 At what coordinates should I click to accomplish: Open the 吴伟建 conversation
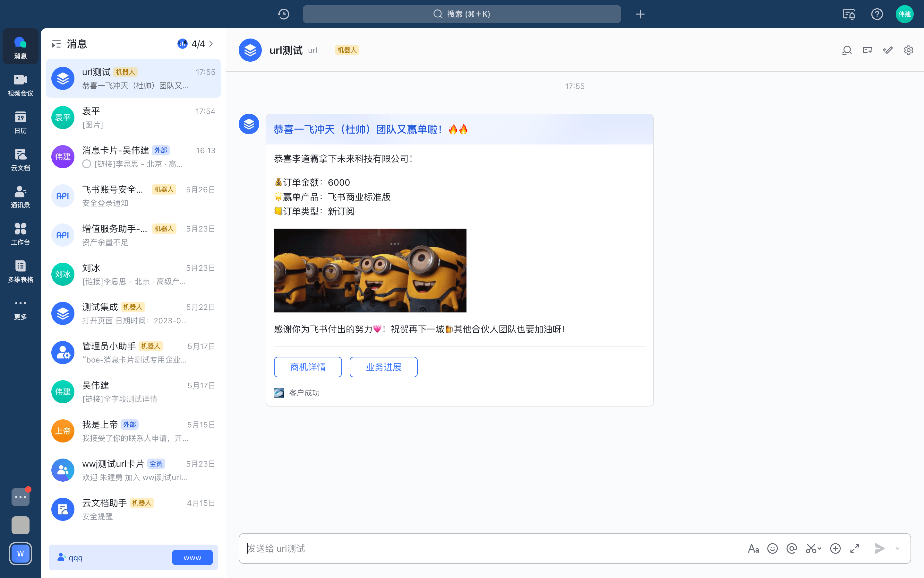pos(133,392)
